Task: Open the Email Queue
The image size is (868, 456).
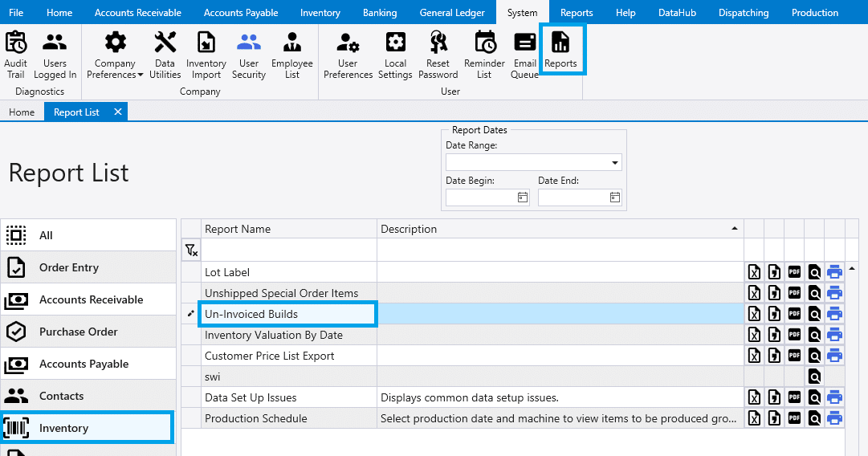Action: tap(524, 55)
